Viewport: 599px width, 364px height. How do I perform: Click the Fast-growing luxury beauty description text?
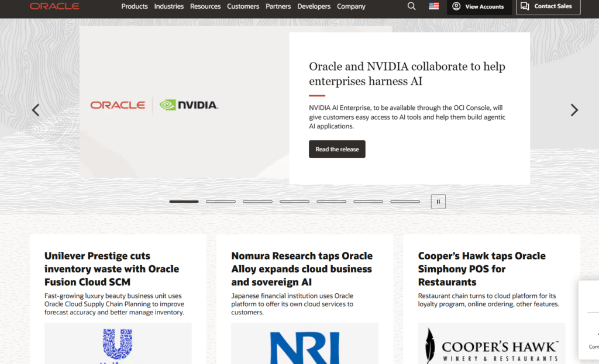pyautogui.click(x=114, y=304)
